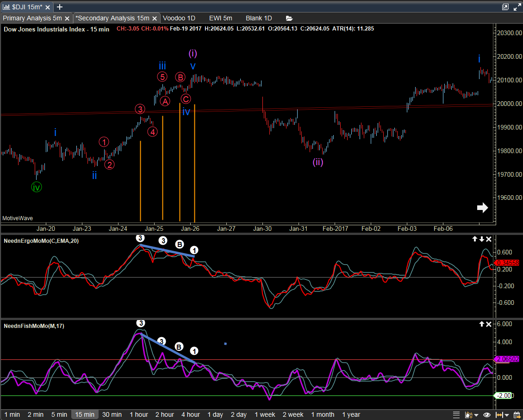This screenshot has height=420, width=523.
Task: Open the folder icon beside Blank 1D
Action: pyautogui.click(x=289, y=19)
